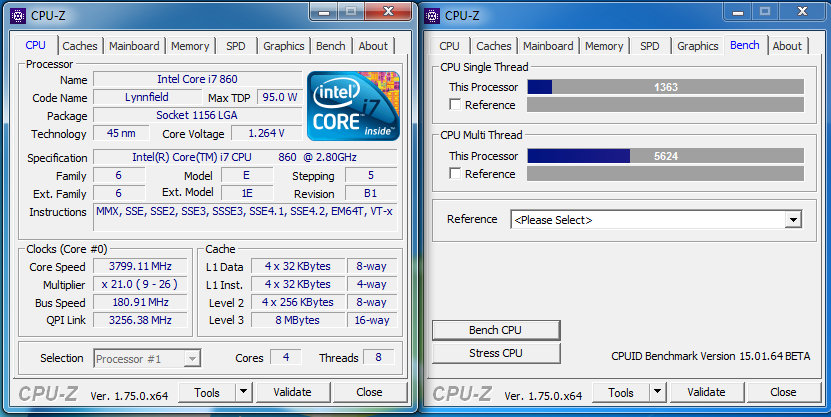The height and width of the screenshot is (417, 831).
Task: Click Level 2 value 4 x 256 KBytes
Action: [297, 302]
